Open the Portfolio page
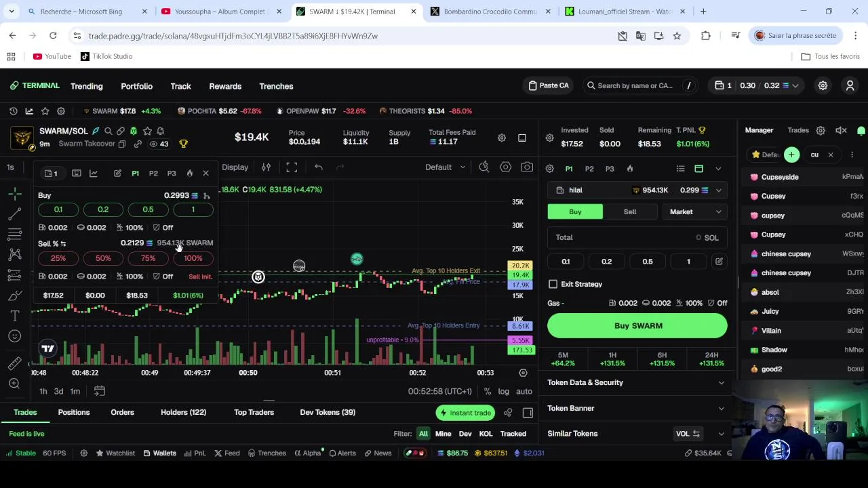The image size is (868, 488). click(136, 86)
